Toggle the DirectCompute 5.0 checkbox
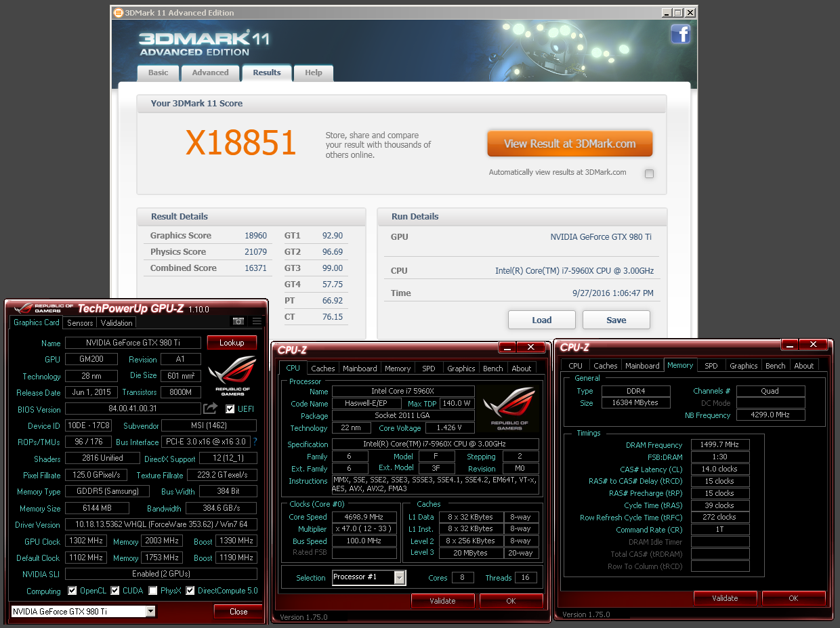The width and height of the screenshot is (840, 628). tap(190, 591)
